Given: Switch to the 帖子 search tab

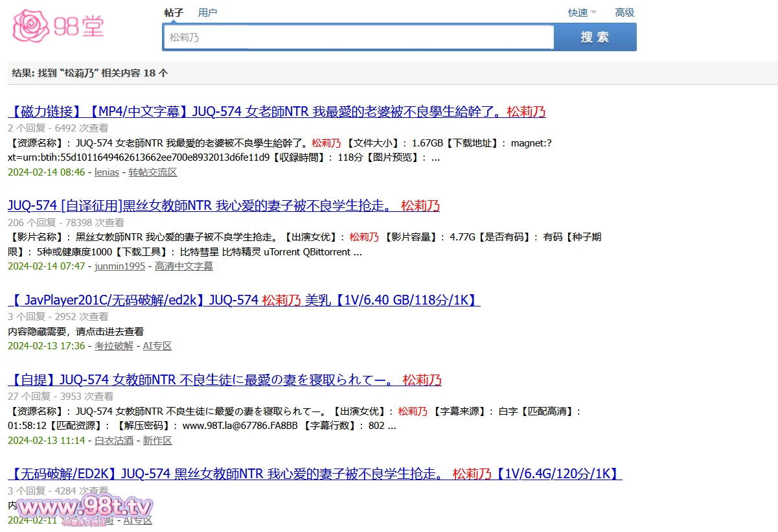Looking at the screenshot, I should [x=174, y=13].
